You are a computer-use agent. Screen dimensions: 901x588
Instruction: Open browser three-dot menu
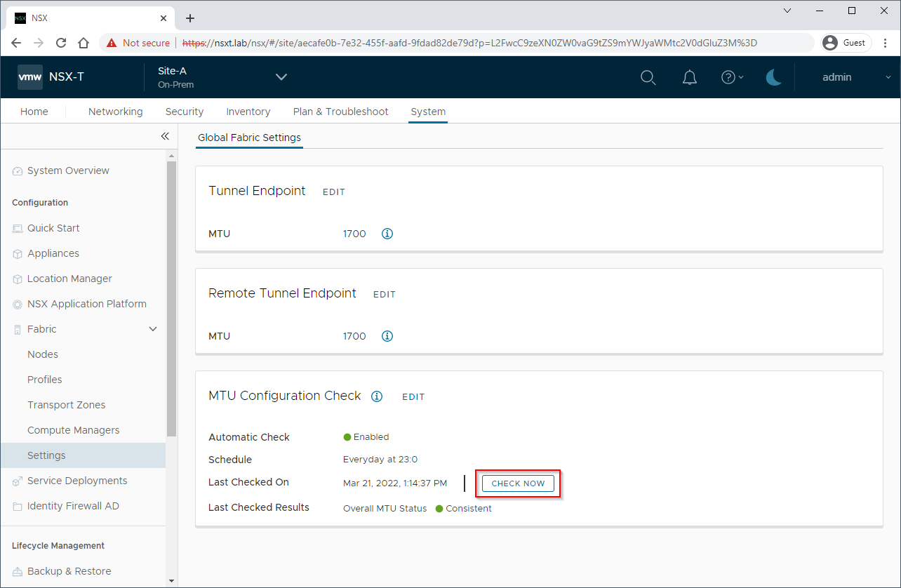point(885,43)
